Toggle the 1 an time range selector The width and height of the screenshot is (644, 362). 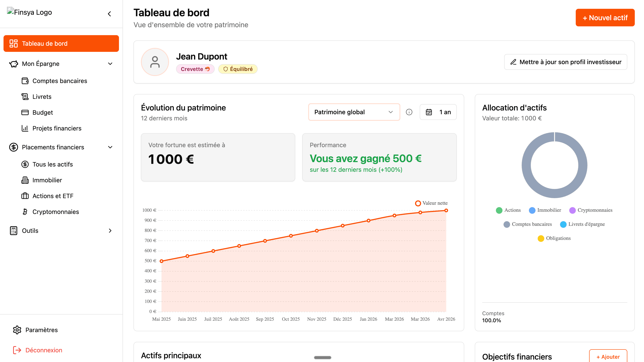(x=438, y=112)
